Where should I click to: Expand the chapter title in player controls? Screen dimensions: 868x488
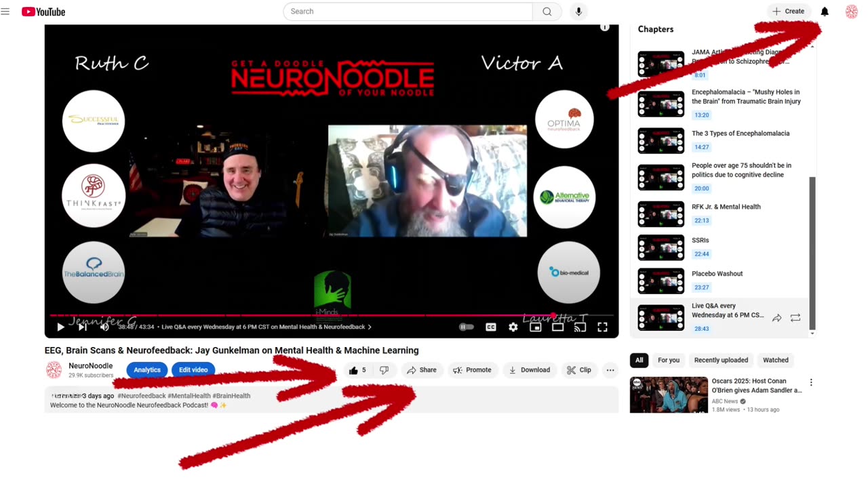click(x=267, y=327)
